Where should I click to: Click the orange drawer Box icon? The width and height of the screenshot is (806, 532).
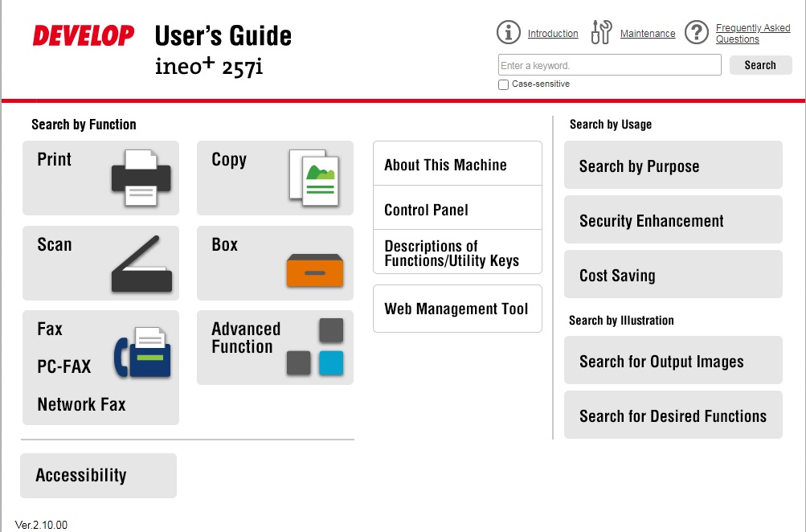click(x=314, y=271)
